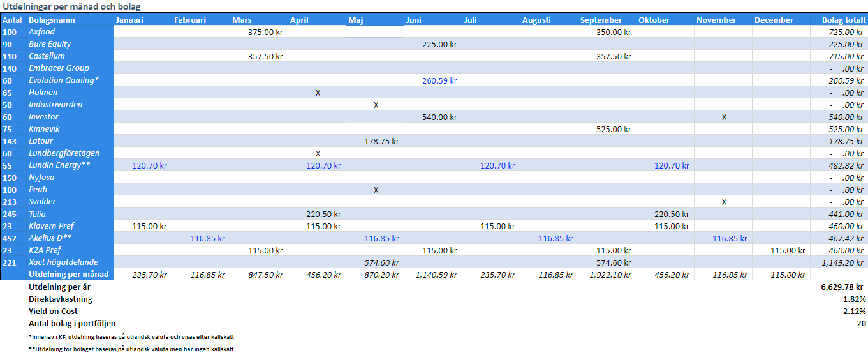This screenshot has height=355, width=868.
Task: Select Latour's 178.75 kr May cell
Action: (x=375, y=141)
